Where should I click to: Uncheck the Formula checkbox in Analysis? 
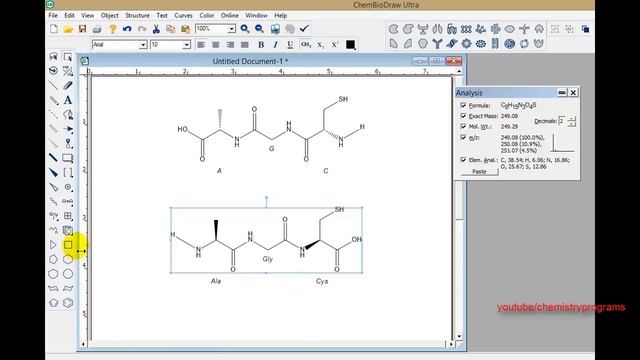(x=463, y=105)
